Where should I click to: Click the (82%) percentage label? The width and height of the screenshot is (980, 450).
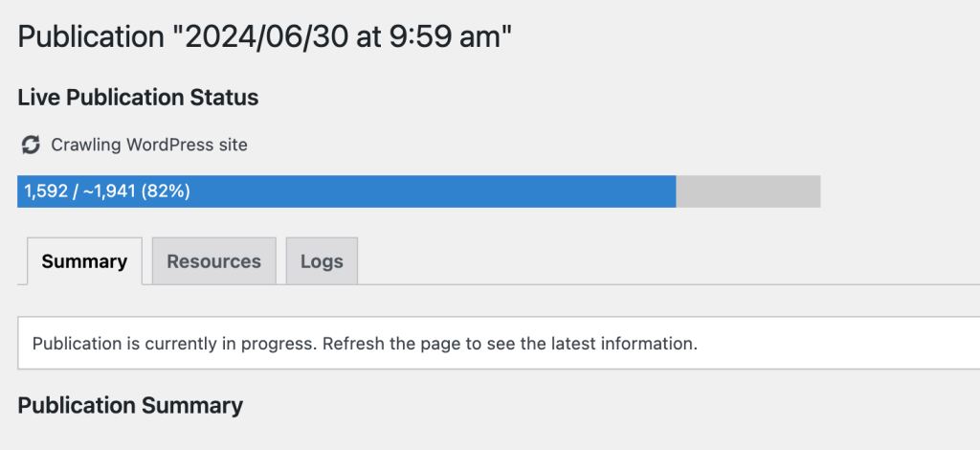pos(166,191)
